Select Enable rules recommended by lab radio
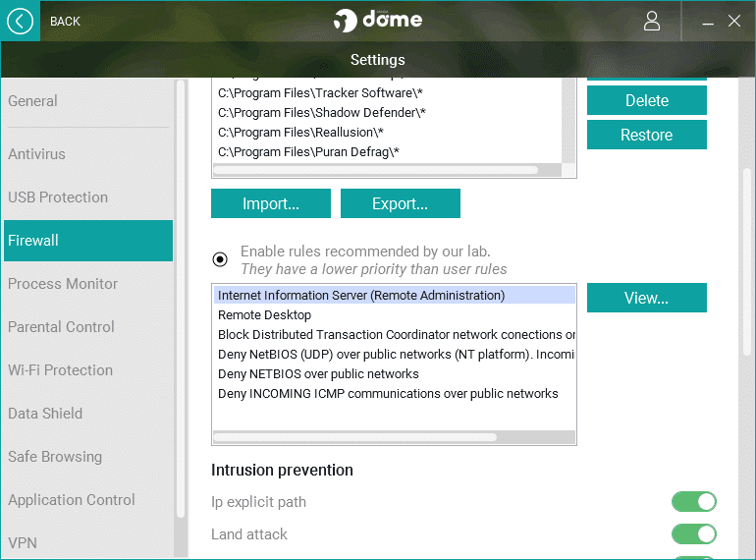 220,259
